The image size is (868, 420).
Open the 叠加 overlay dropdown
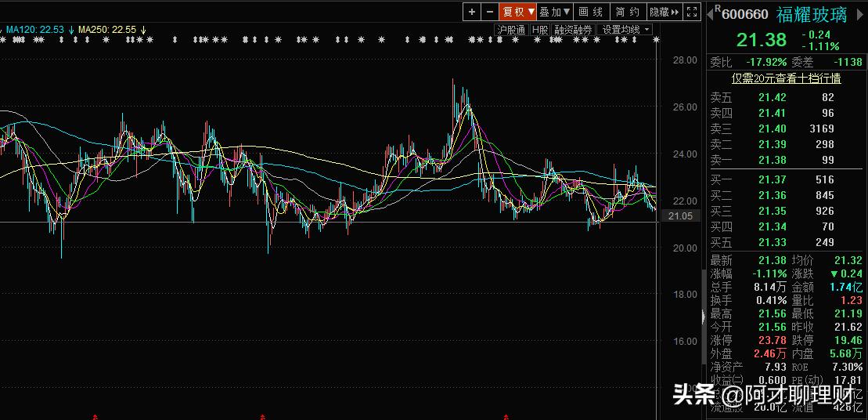click(x=554, y=12)
